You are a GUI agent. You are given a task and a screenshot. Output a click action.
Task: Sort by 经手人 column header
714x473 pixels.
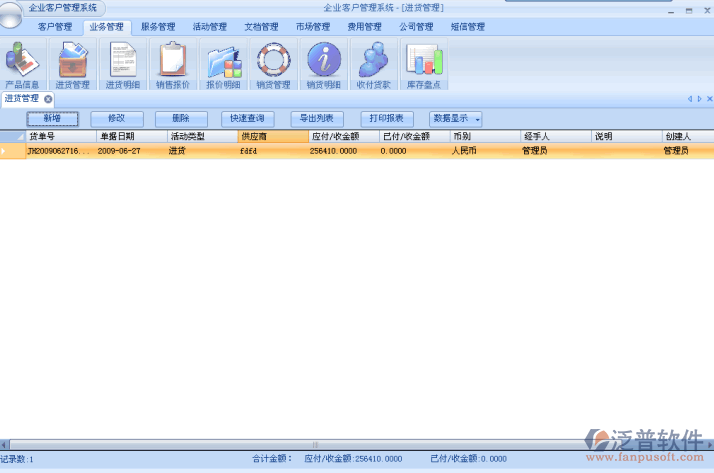(556, 136)
